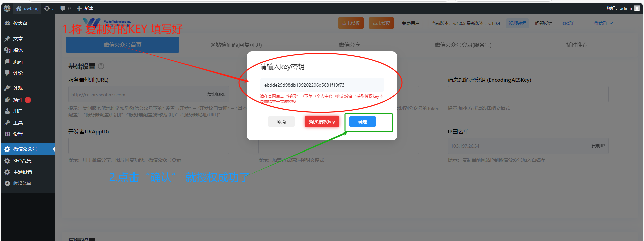644x241 pixels.
Task: Open the admin user avatar
Action: [x=637, y=8]
